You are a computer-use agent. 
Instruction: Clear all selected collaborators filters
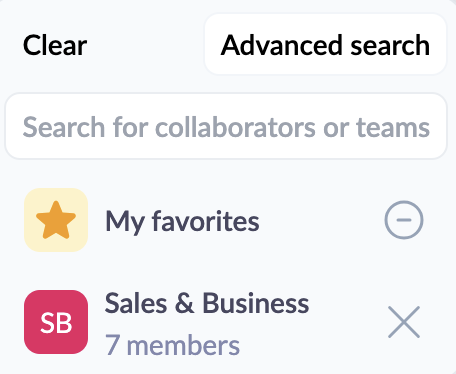coord(55,45)
